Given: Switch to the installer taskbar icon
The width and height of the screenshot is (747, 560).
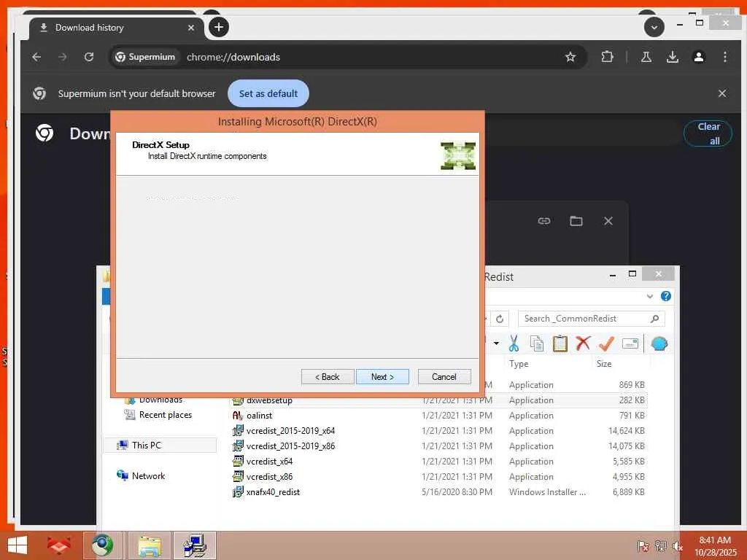Looking at the screenshot, I should (x=195, y=545).
